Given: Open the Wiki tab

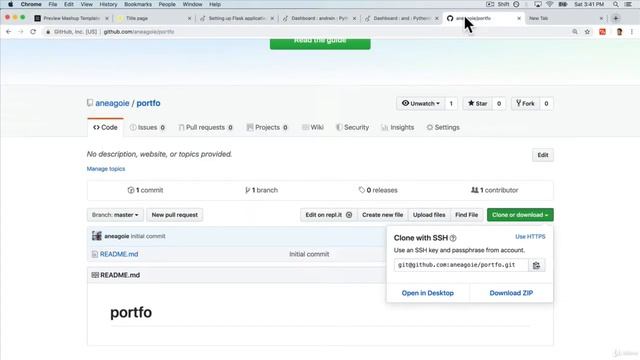Looking at the screenshot, I should coord(313,127).
